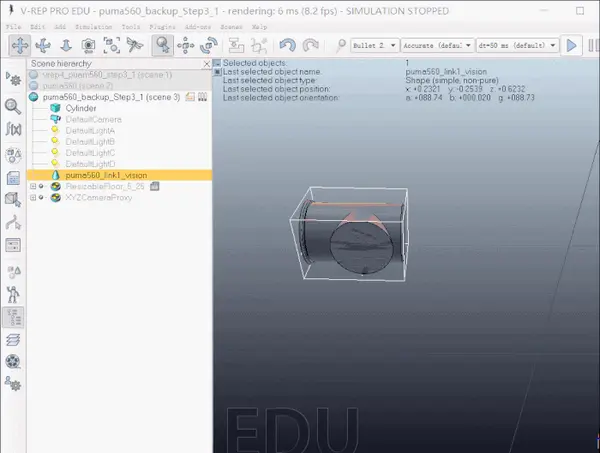Screen dimensions: 600x453
Task: Switch to puma560 (scene 2)
Action: [119, 86]
